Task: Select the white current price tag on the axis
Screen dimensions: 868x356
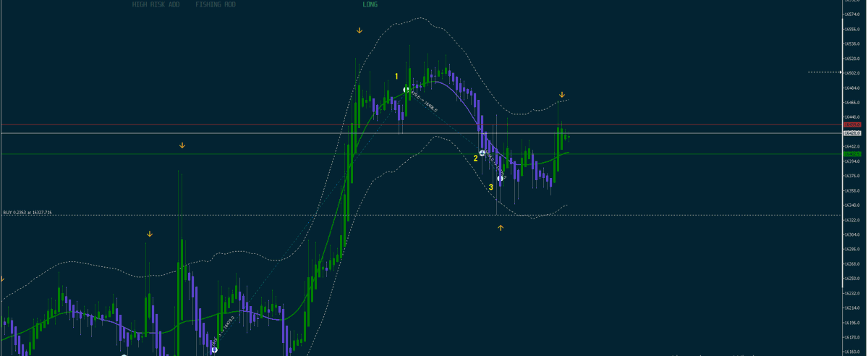Action: pos(852,133)
